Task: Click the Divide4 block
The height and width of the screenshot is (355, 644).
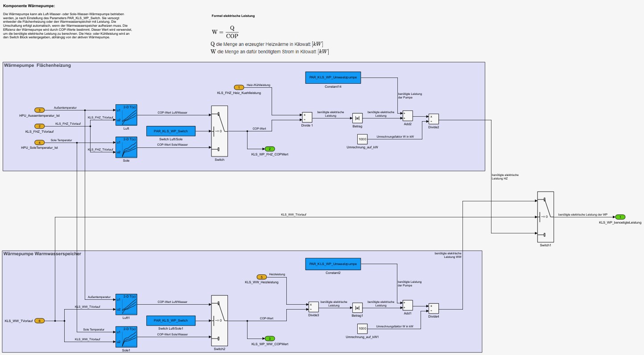Action: click(x=433, y=308)
